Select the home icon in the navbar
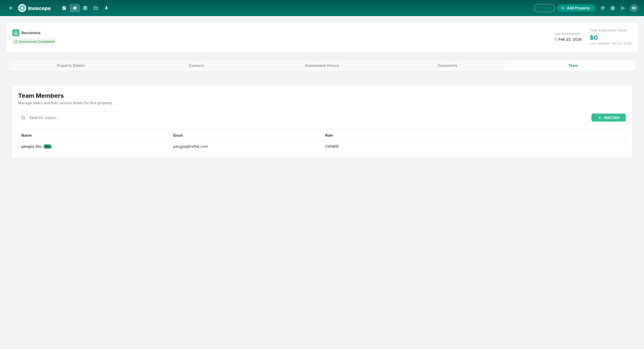644x349 pixels. point(74,8)
